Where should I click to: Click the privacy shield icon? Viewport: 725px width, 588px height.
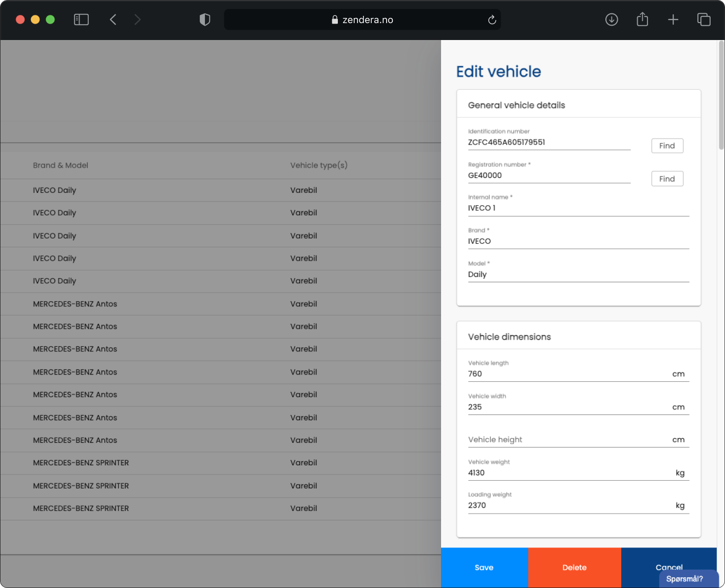tap(205, 19)
